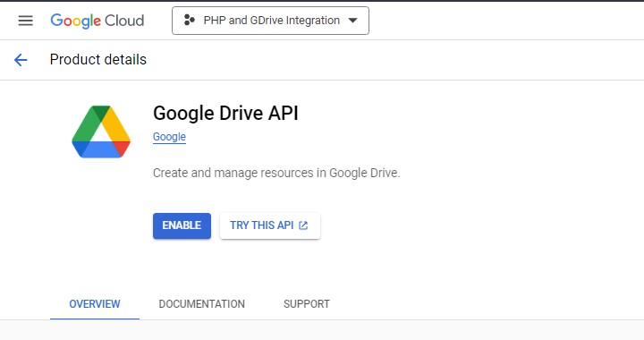Switch to the Documentation tab
Screen dimensions: 644x340
click(201, 304)
